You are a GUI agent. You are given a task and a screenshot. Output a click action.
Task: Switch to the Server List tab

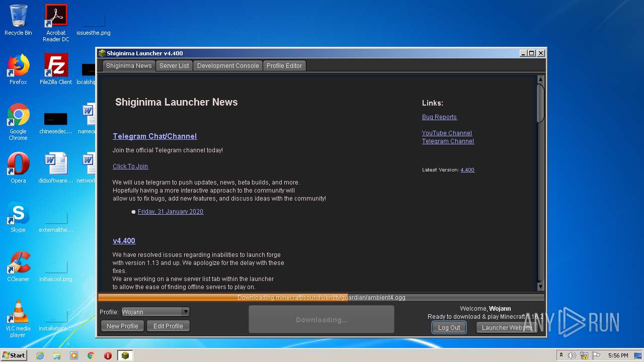pyautogui.click(x=174, y=66)
